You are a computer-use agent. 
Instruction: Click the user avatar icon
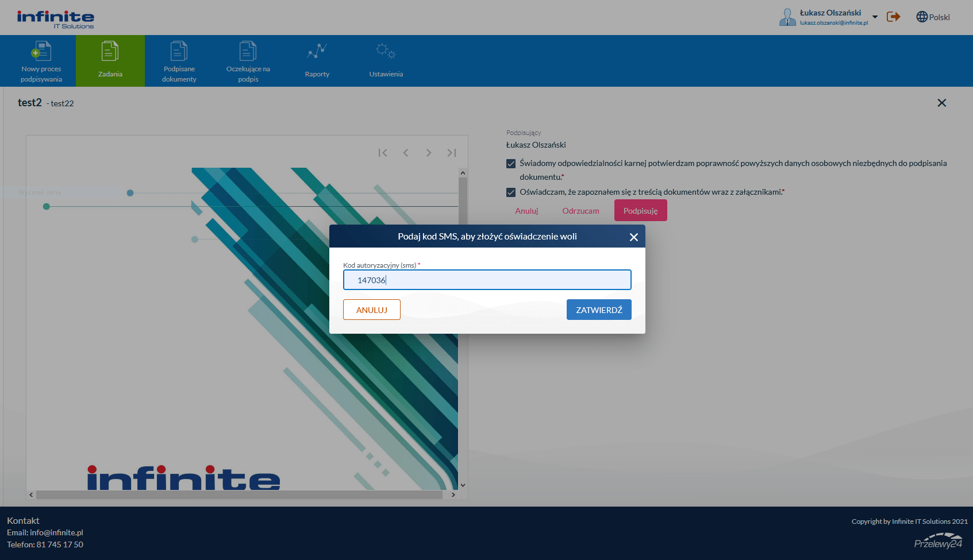pyautogui.click(x=787, y=17)
